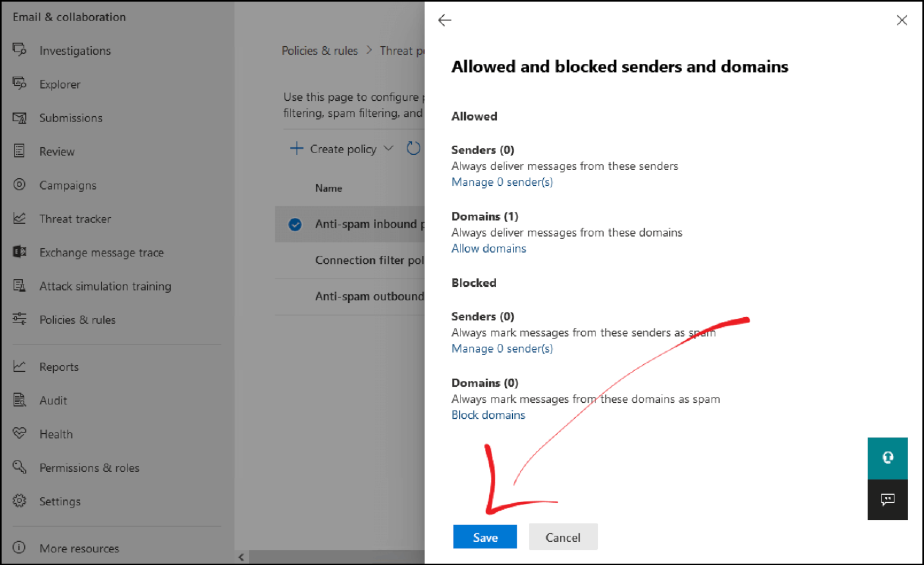Open Investigations in the sidebar
Viewport: 924px width, 566px height.
pyautogui.click(x=75, y=50)
